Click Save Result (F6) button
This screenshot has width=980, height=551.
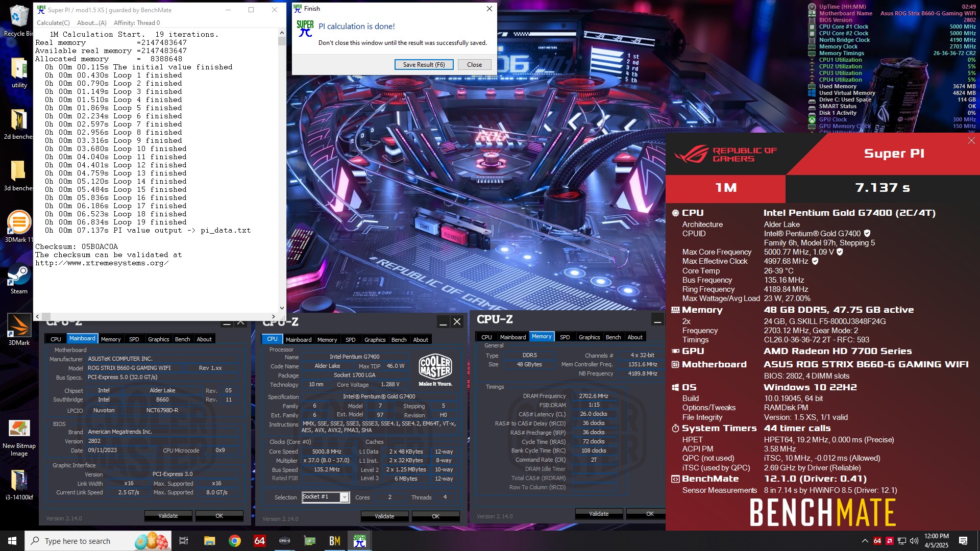[424, 65]
